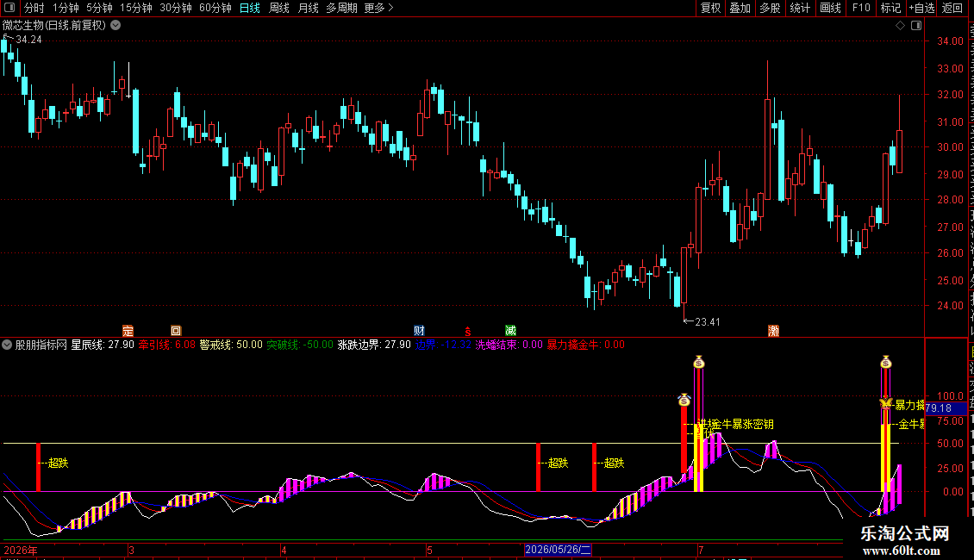Click the 24.00 price axis label
This screenshot has width=974, height=560.
[951, 306]
